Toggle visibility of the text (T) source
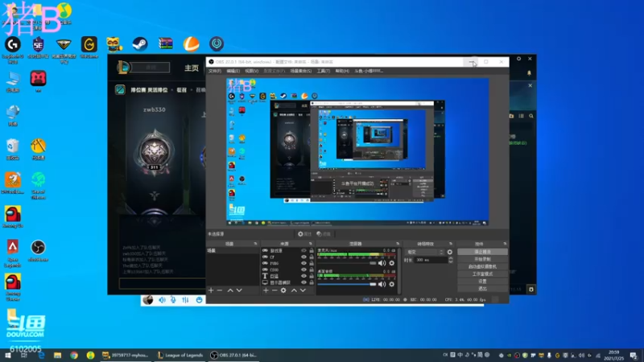 coord(304,276)
